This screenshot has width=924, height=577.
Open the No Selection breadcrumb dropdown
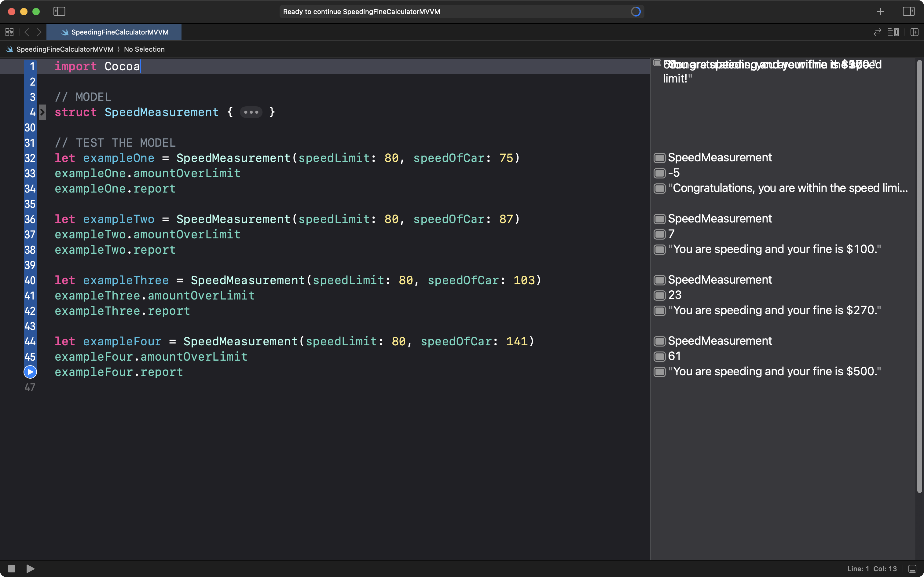[x=144, y=49]
